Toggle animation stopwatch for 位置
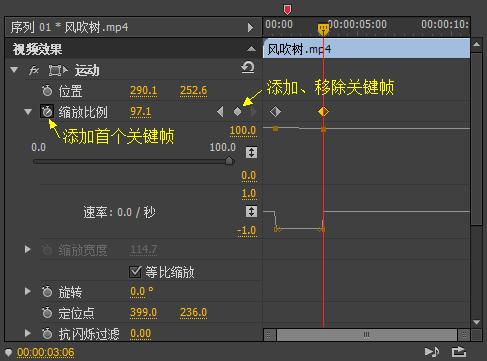The width and height of the screenshot is (487, 361). [x=47, y=91]
